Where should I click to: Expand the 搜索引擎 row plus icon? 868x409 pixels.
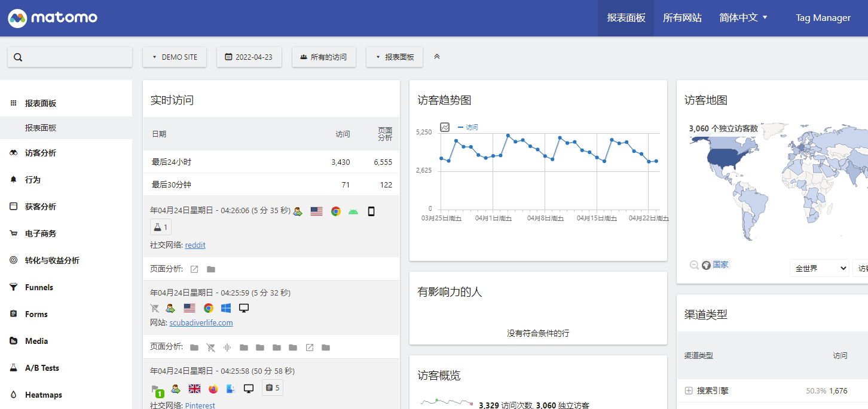pyautogui.click(x=689, y=391)
